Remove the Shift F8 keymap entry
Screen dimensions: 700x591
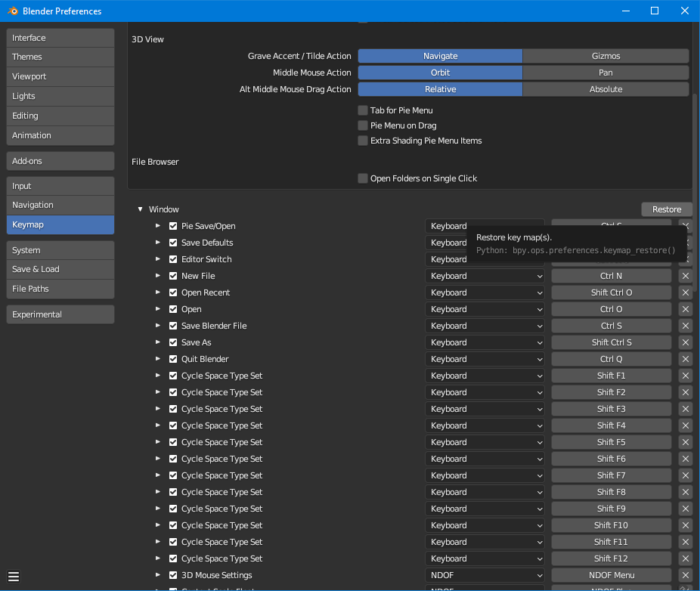point(686,492)
